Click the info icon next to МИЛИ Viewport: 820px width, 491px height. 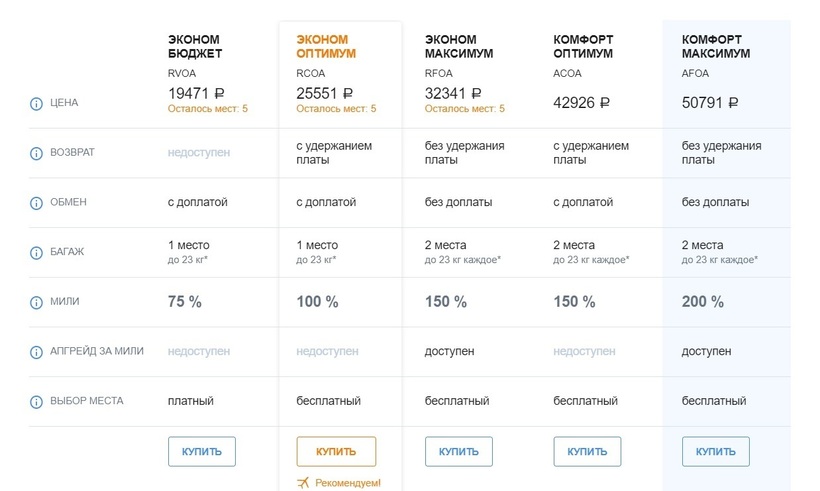pyautogui.click(x=36, y=302)
